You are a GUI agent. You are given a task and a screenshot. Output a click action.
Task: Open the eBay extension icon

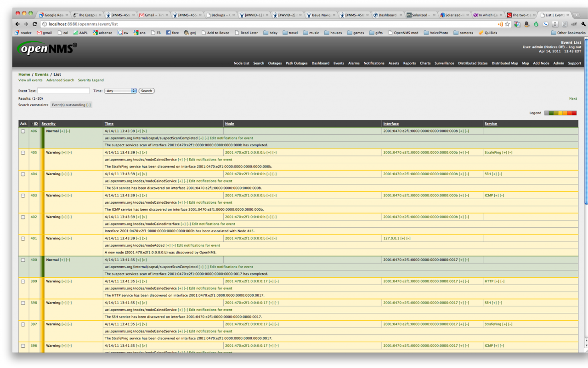[574, 24]
